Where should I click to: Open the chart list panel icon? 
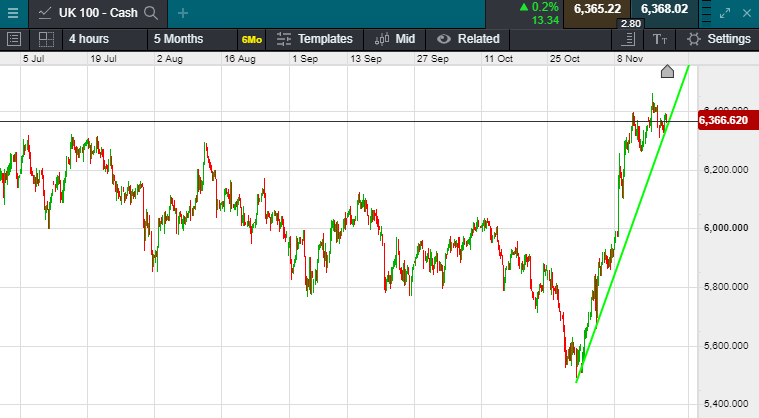click(14, 39)
